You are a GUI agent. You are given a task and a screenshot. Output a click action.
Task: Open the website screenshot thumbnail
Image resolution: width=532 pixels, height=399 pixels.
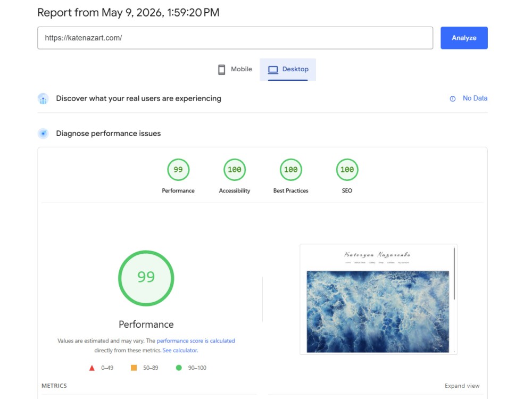(x=378, y=299)
